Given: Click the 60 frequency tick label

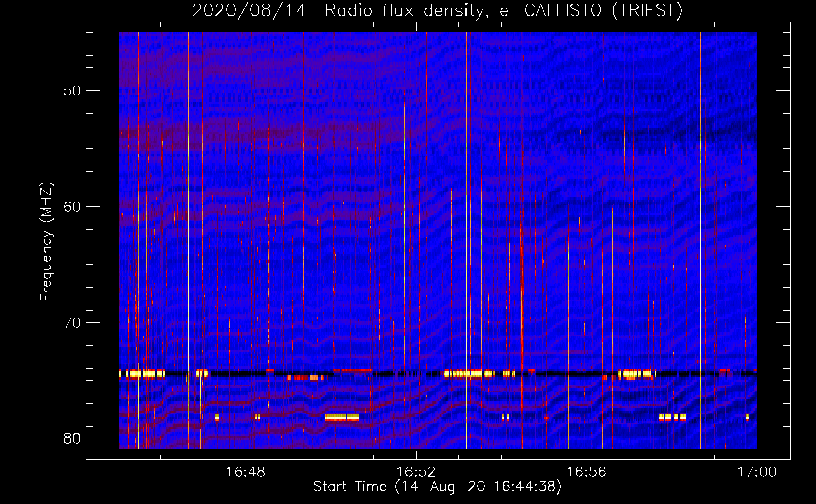Looking at the screenshot, I should 72,207.
